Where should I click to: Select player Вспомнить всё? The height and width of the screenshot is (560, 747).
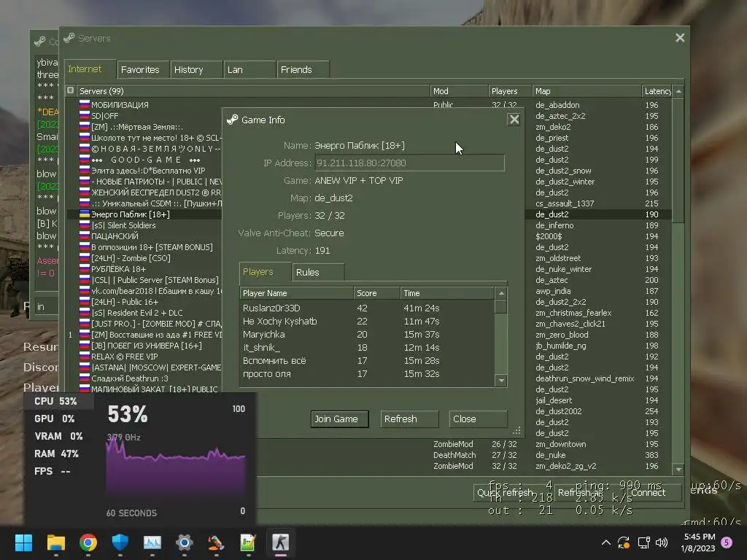point(367,360)
